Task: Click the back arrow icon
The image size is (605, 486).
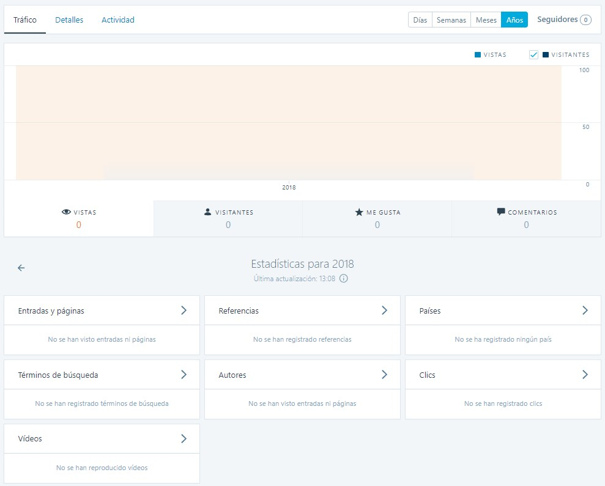Action: tap(21, 268)
